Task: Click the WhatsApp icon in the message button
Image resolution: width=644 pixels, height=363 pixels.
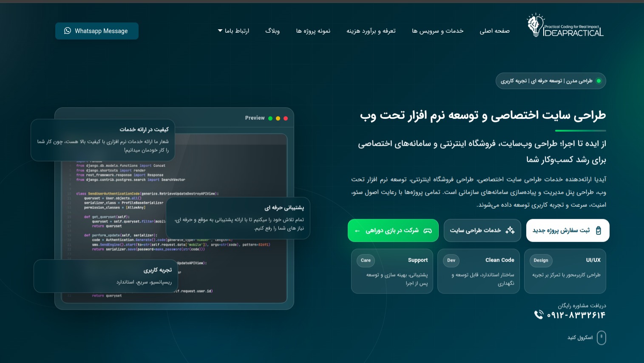Action: [x=68, y=31]
